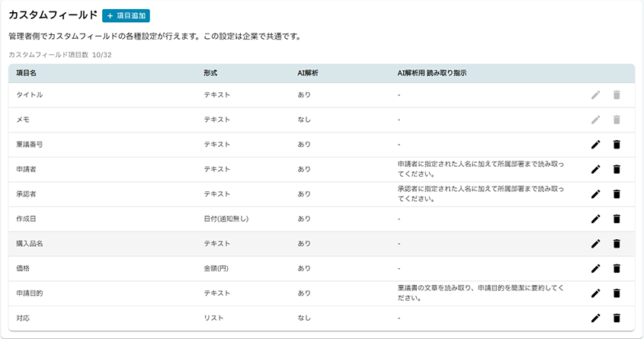
Task: Click the 申請者 row reading instruction text
Action: [481, 169]
